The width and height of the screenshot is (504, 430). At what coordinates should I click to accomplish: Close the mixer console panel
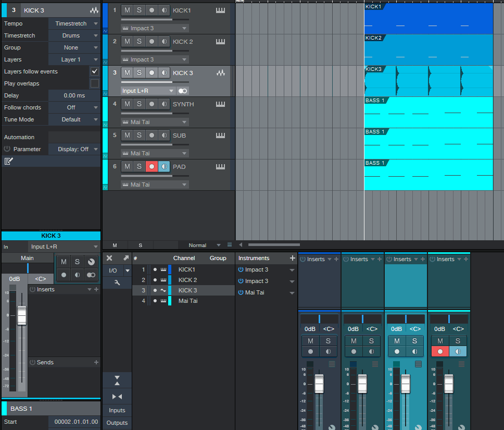pos(109,258)
